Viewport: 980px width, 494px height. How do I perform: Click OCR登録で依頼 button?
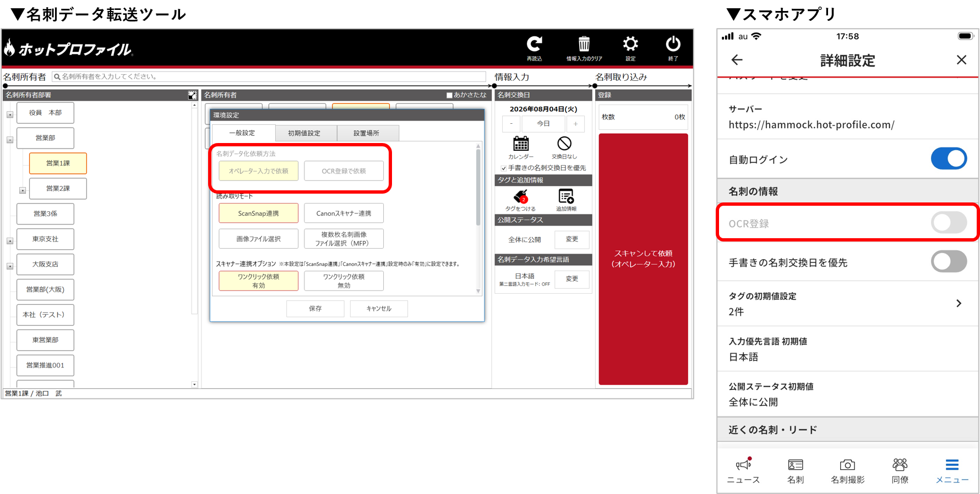344,171
